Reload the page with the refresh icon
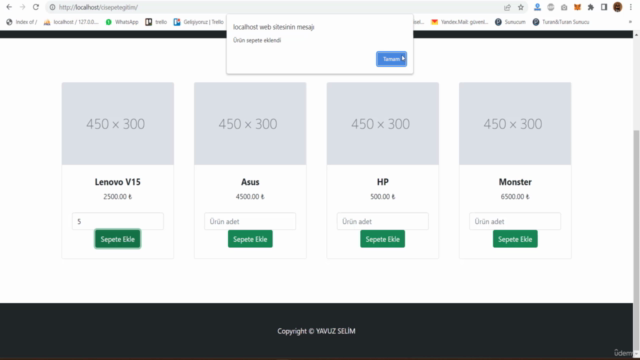This screenshot has width=640, height=360. point(36,7)
